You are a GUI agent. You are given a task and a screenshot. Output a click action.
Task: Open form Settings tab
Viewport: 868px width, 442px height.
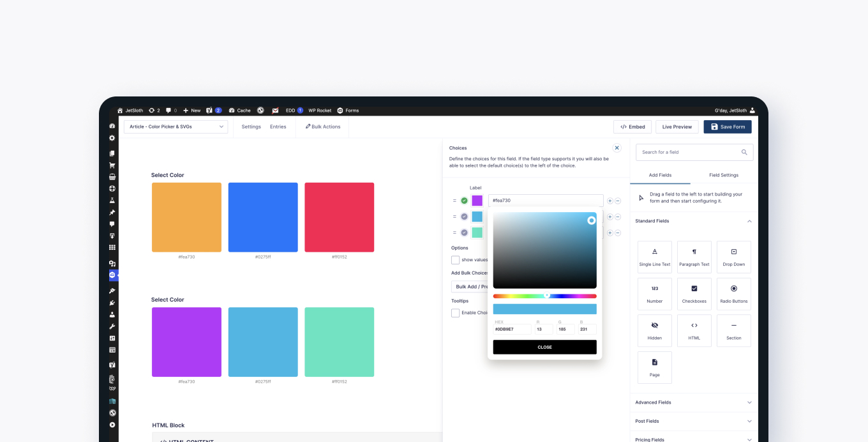tap(251, 126)
